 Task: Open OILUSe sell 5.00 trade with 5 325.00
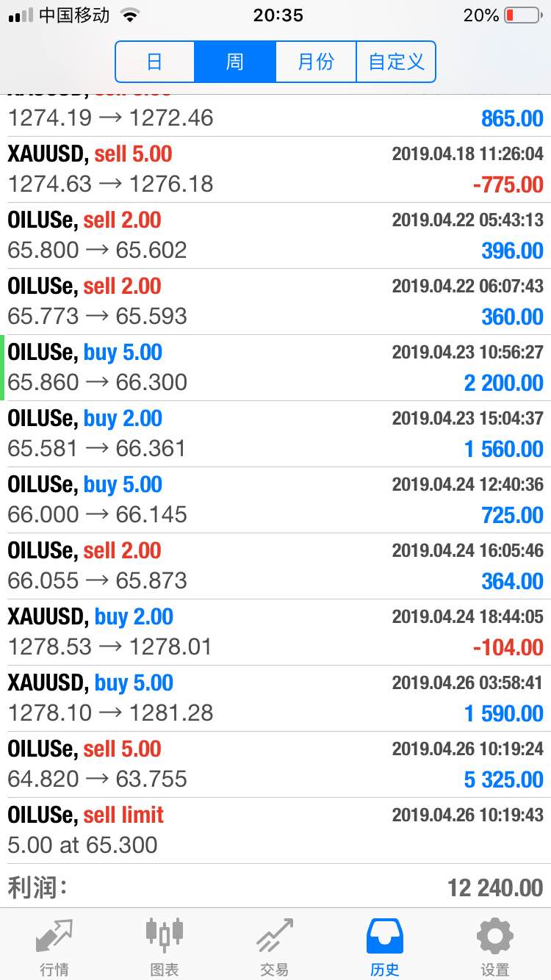tap(275, 765)
